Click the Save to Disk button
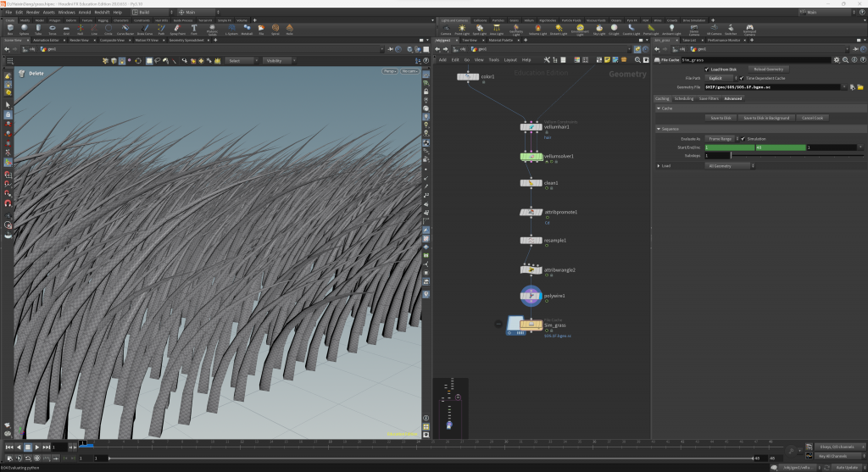 pyautogui.click(x=721, y=118)
